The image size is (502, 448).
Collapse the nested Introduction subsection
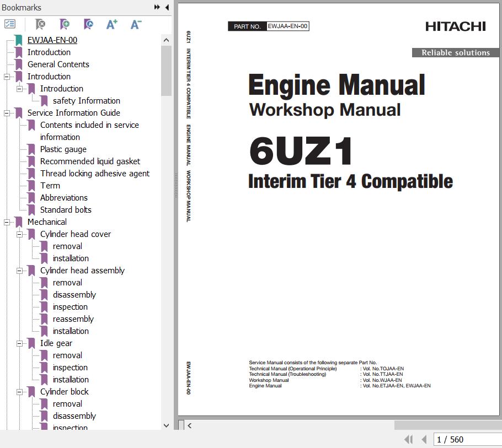(19, 89)
